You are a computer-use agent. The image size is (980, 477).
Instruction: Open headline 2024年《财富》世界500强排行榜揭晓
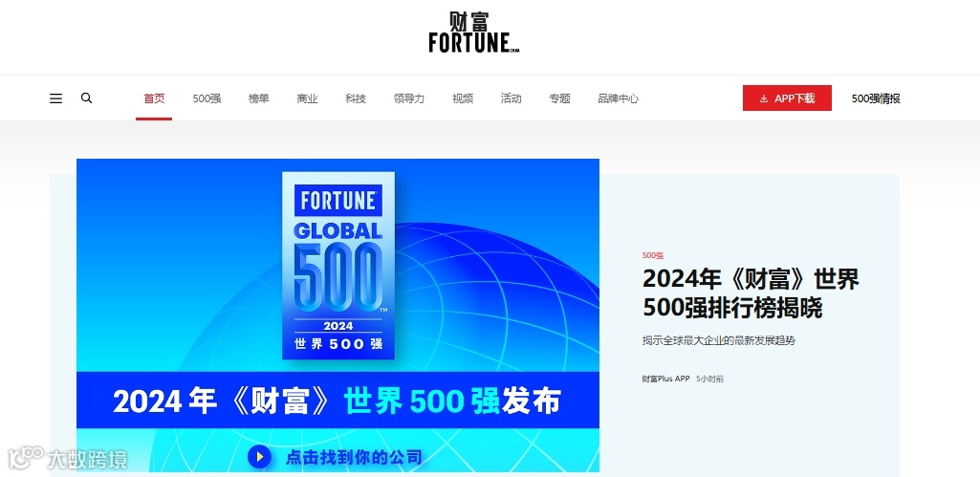point(751,293)
